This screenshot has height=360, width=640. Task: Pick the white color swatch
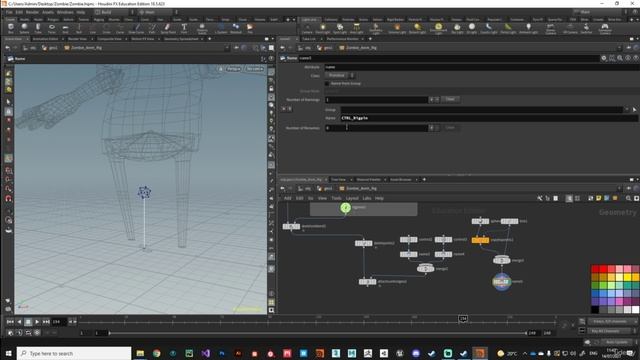pos(635,310)
